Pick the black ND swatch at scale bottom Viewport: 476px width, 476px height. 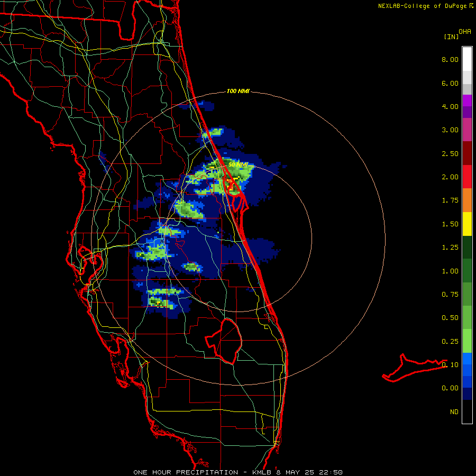pyautogui.click(x=467, y=411)
